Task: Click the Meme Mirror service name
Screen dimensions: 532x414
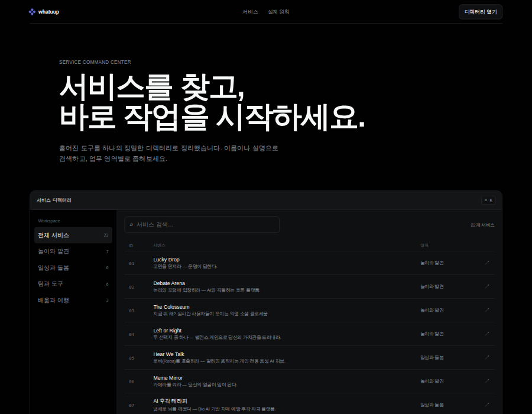Action: click(168, 378)
